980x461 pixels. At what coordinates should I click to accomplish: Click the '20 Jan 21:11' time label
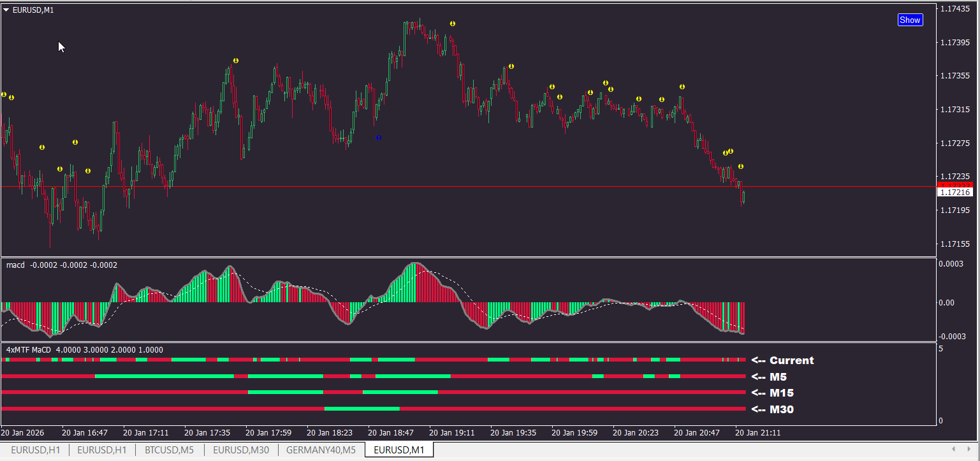[758, 432]
